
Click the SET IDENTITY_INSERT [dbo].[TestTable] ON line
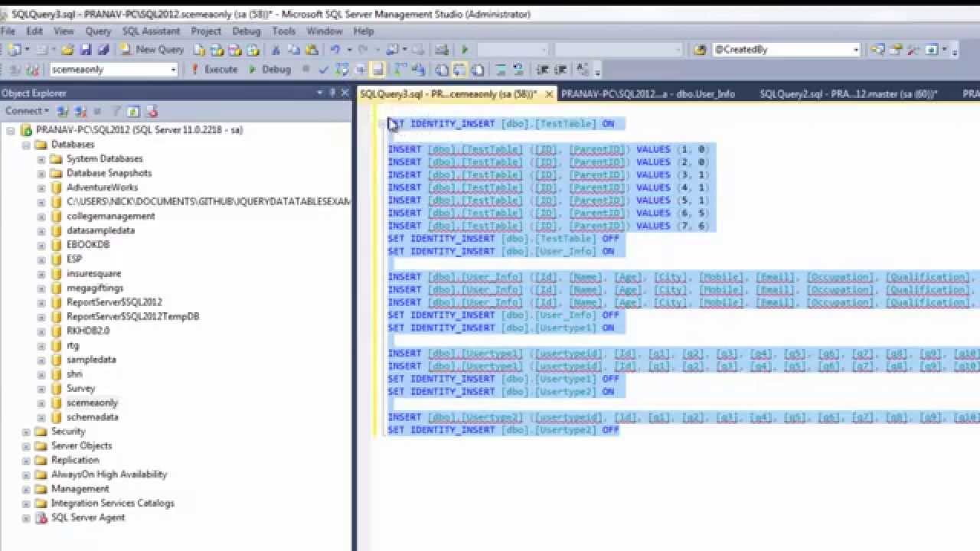(501, 123)
